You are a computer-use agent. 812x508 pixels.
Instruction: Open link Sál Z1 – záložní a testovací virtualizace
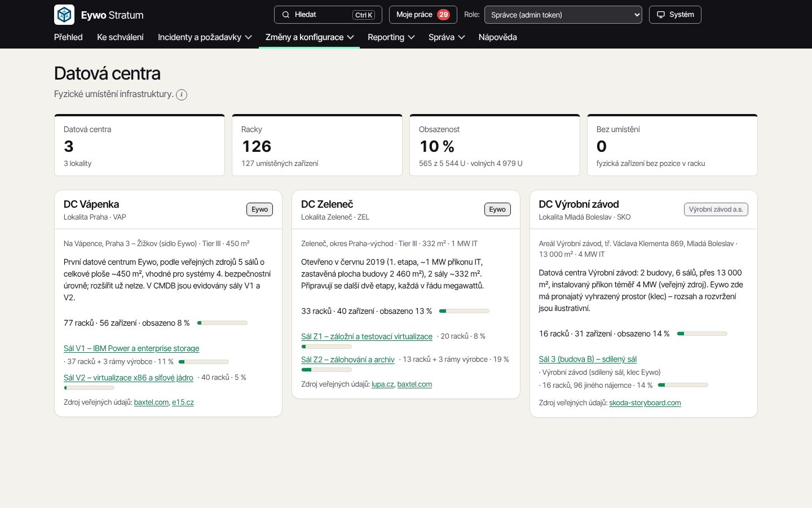click(367, 336)
